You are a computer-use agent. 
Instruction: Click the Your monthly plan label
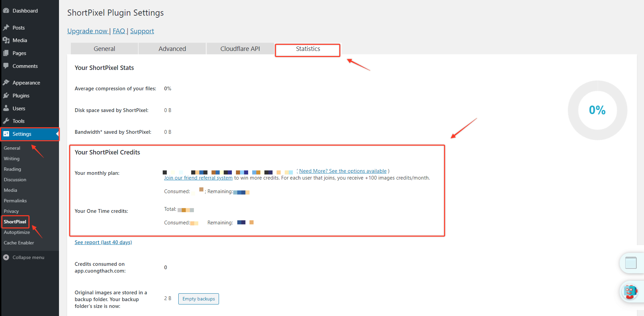coord(97,173)
